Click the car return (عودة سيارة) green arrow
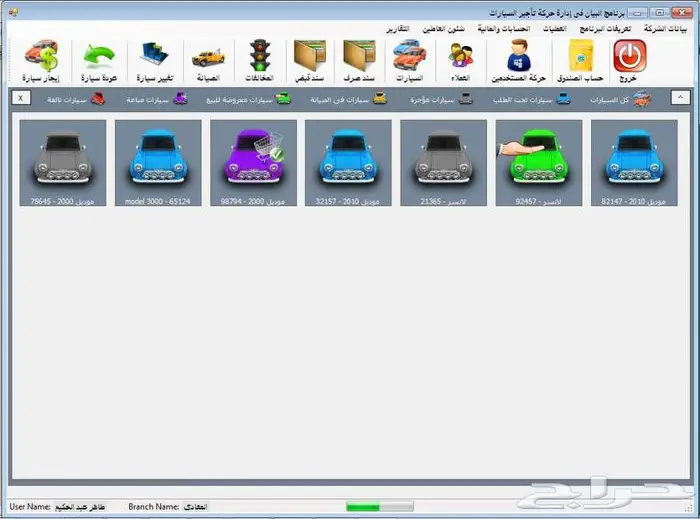700x519 pixels. (98, 58)
